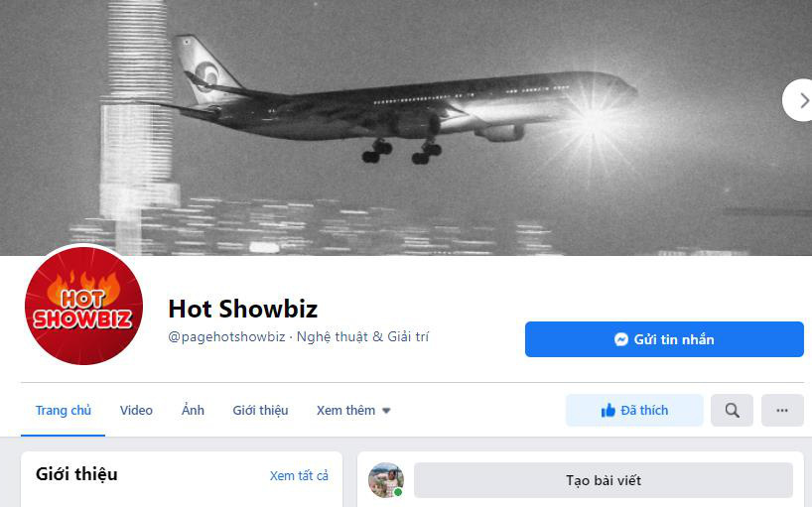Click the Hot Showbiz profile picture
Screen dimensions: 812x507
pyautogui.click(x=83, y=306)
